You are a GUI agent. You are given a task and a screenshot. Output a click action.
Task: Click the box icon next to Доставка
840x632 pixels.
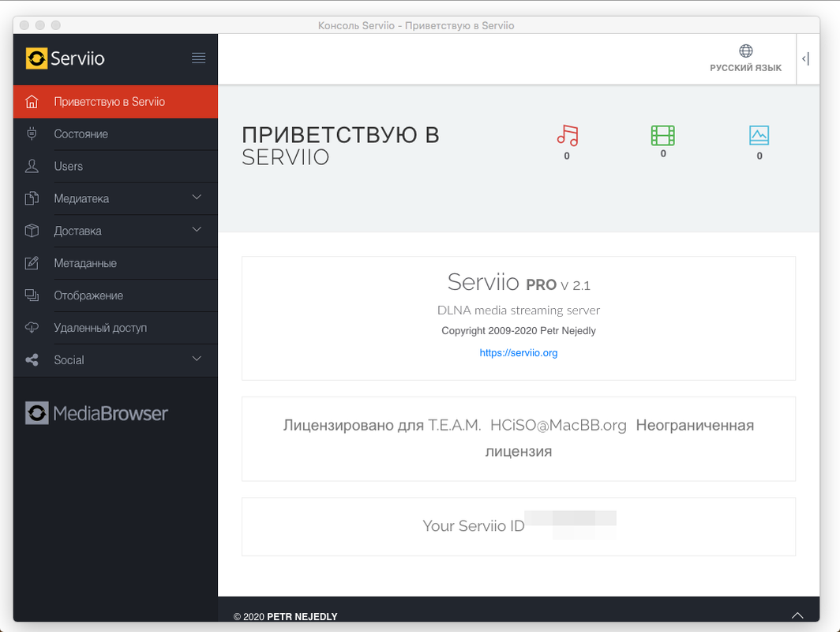[32, 231]
